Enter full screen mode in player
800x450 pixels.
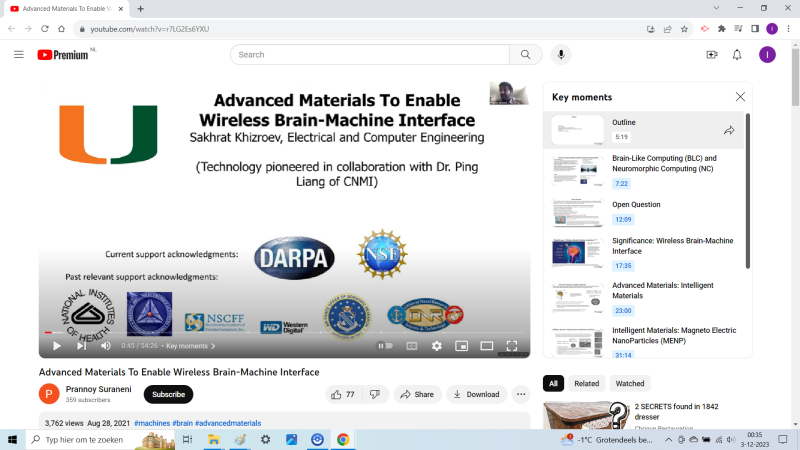(x=512, y=346)
